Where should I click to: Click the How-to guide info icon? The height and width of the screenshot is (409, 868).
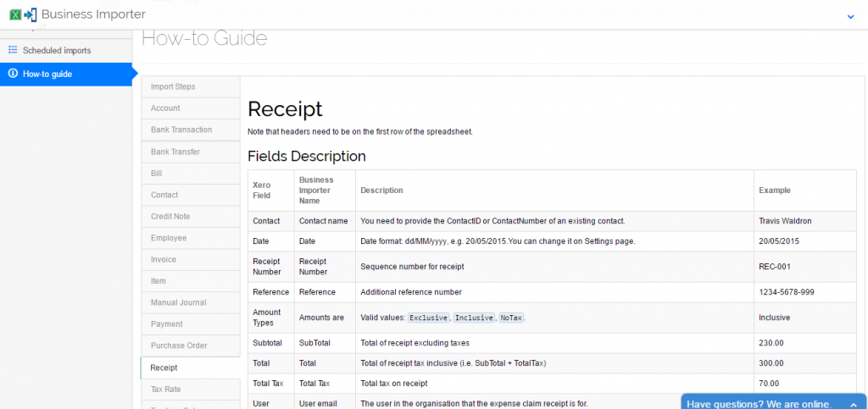13,74
